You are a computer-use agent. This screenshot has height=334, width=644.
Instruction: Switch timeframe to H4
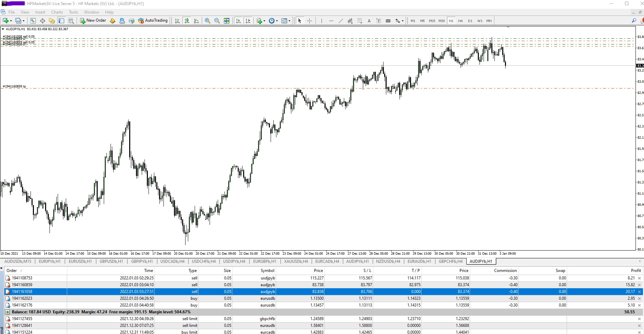pos(460,21)
